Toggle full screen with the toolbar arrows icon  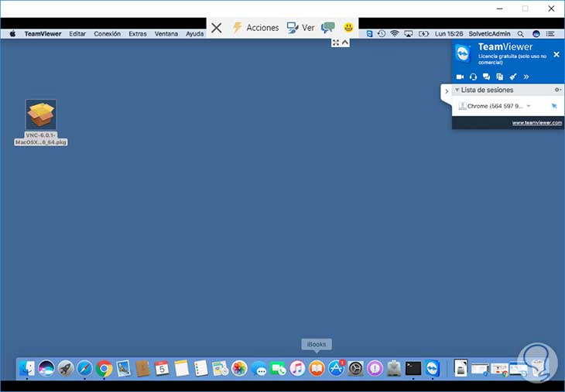pyautogui.click(x=335, y=43)
